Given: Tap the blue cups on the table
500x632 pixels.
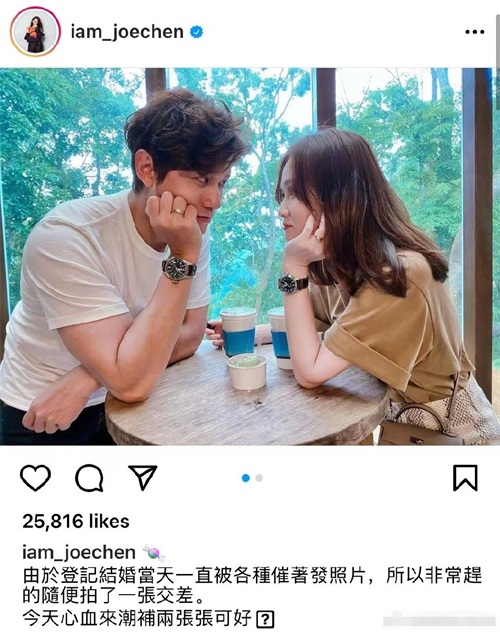Looking at the screenshot, I should pyautogui.click(x=256, y=337).
